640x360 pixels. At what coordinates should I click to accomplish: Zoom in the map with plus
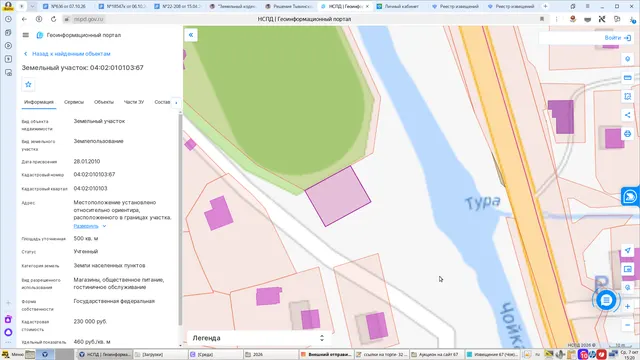[628, 307]
